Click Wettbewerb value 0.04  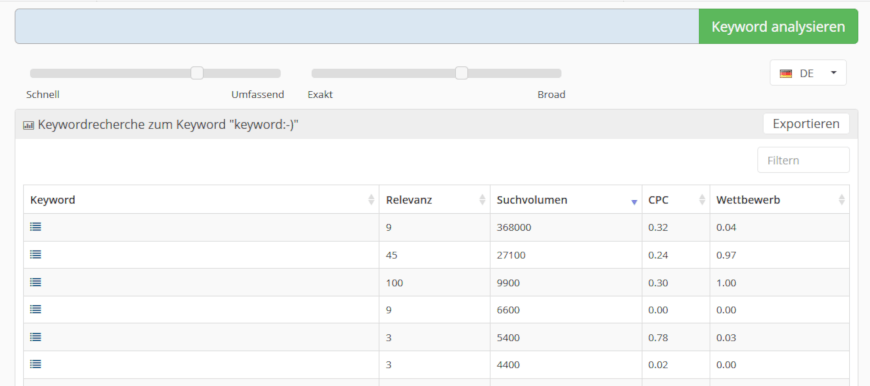click(726, 227)
